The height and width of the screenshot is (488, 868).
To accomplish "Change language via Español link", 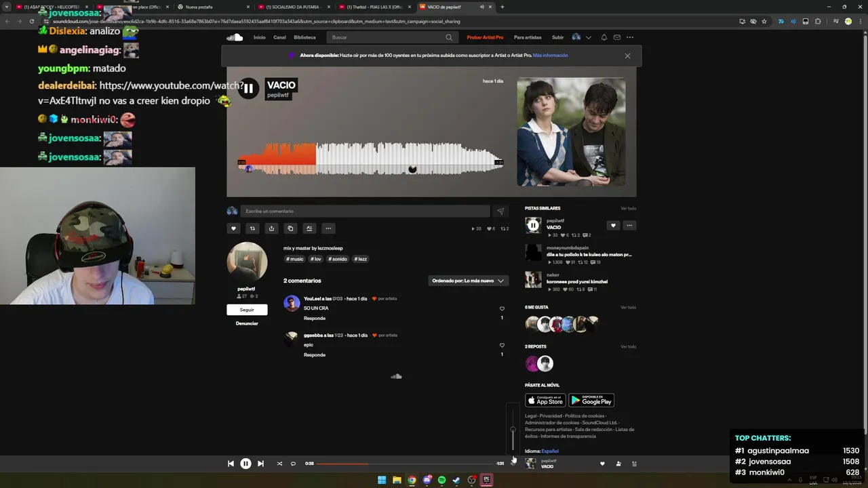I will [x=550, y=451].
